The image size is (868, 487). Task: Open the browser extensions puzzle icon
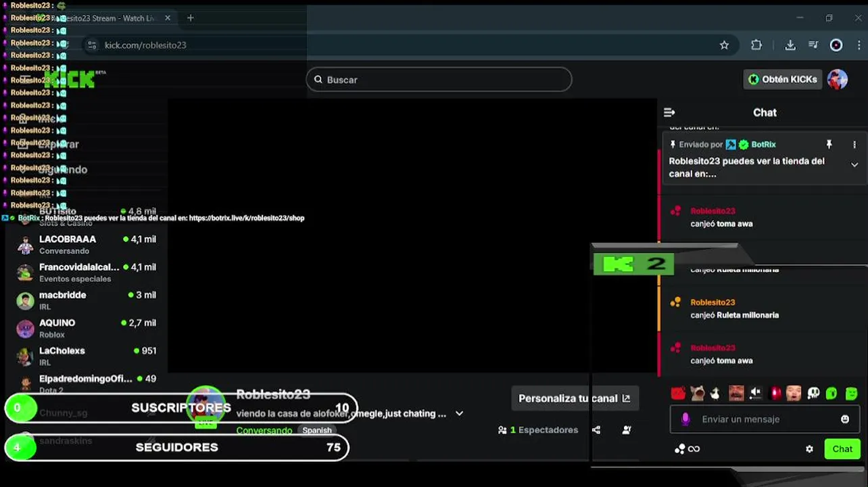(x=756, y=45)
